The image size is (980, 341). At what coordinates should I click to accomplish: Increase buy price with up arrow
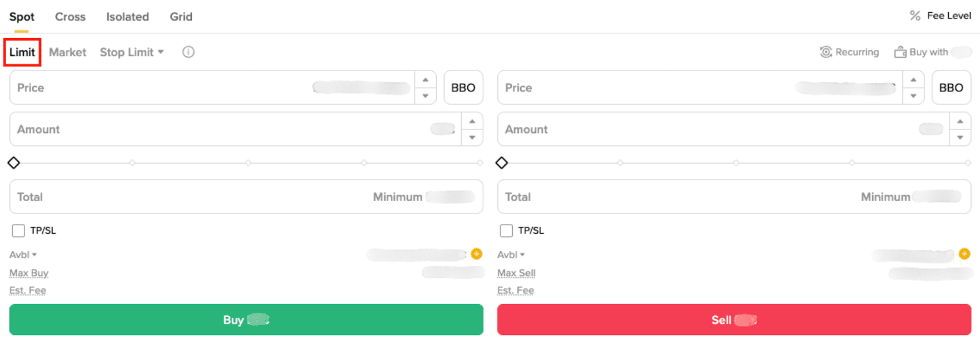point(425,80)
